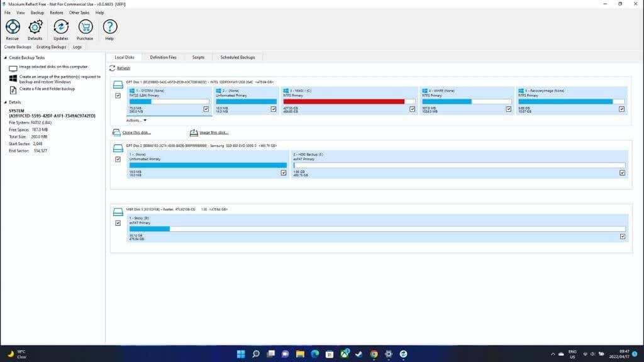Screen dimensions: 644x362
Task: Select the HDD Backup (E:) partition block
Action: tap(460, 164)
